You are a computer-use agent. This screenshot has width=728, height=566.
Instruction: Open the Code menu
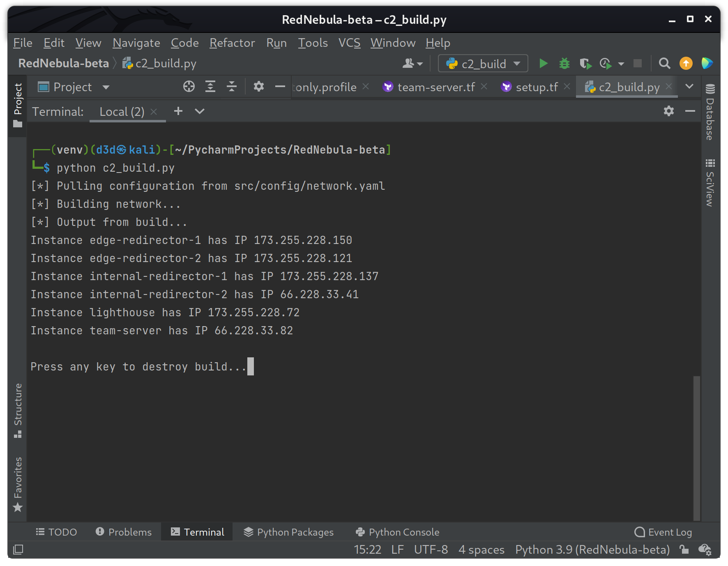185,43
